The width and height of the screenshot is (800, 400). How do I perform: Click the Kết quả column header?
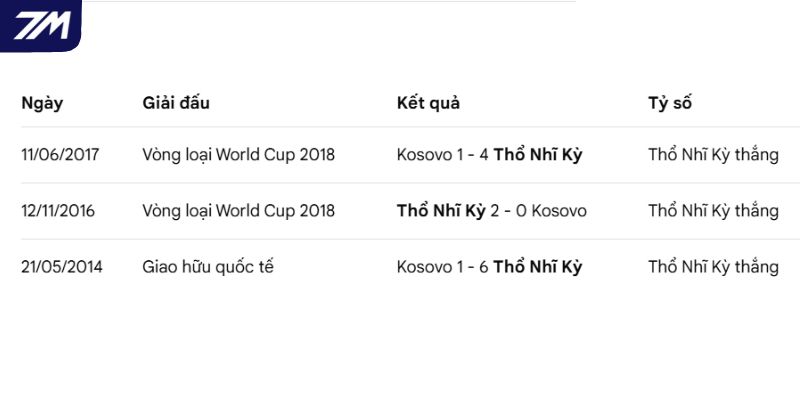click(x=428, y=103)
